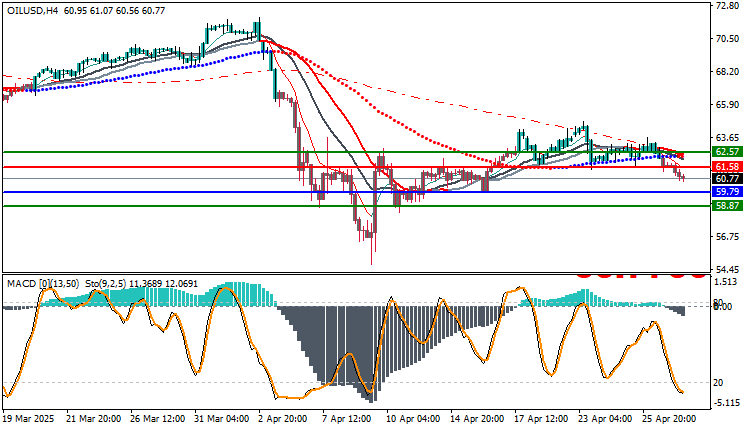Image resolution: width=750 pixels, height=430 pixels.
Task: Click the 72.80 price axis value
Action: coord(728,6)
